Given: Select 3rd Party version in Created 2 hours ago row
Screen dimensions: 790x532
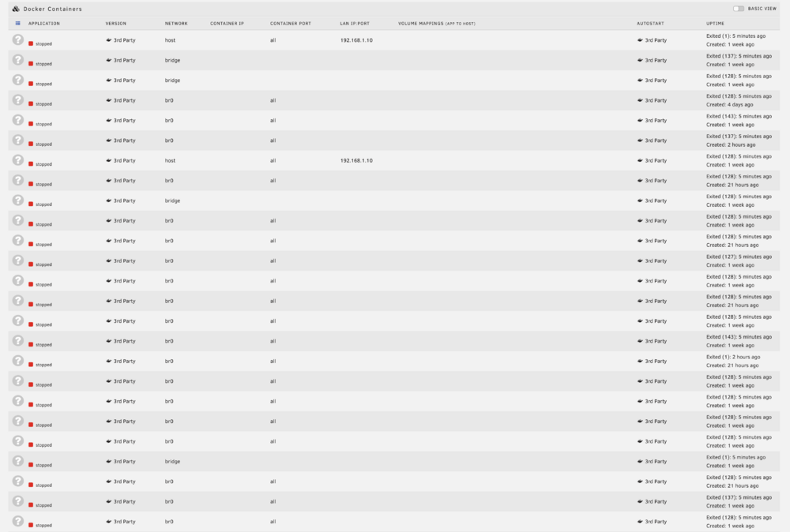Looking at the screenshot, I should (x=121, y=140).
